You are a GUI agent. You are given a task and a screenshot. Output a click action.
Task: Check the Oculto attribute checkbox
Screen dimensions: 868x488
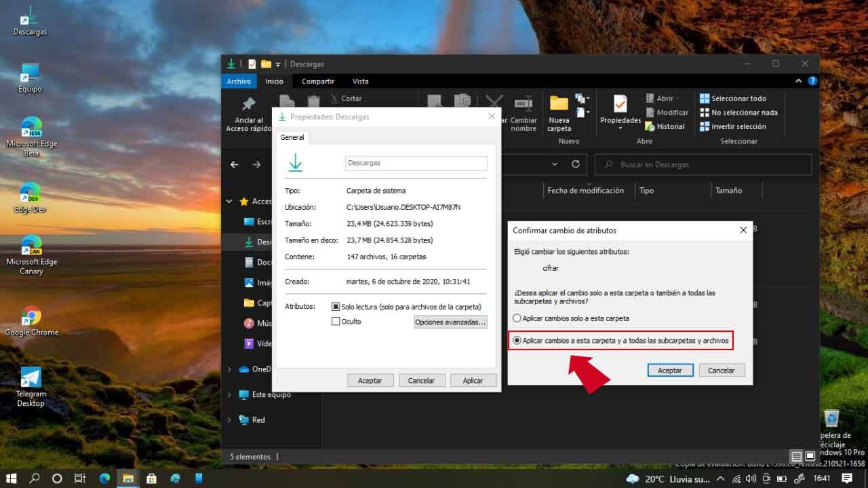336,321
